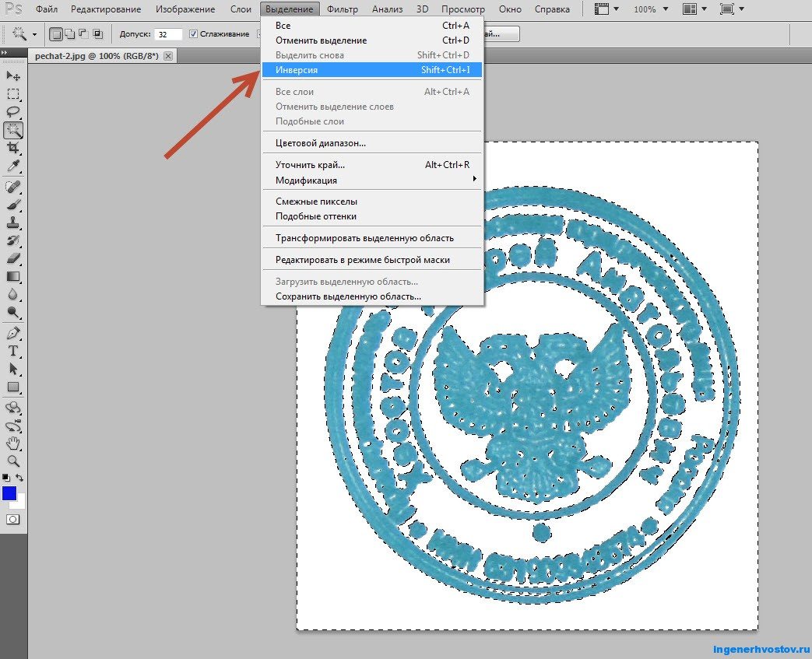Open the Справка menu
The height and width of the screenshot is (659, 812).
[x=552, y=9]
